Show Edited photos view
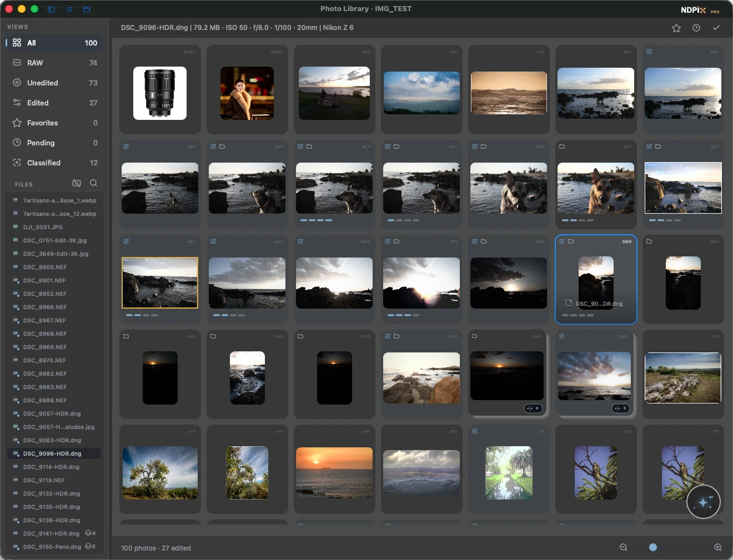The height and width of the screenshot is (560, 733). pyautogui.click(x=54, y=103)
